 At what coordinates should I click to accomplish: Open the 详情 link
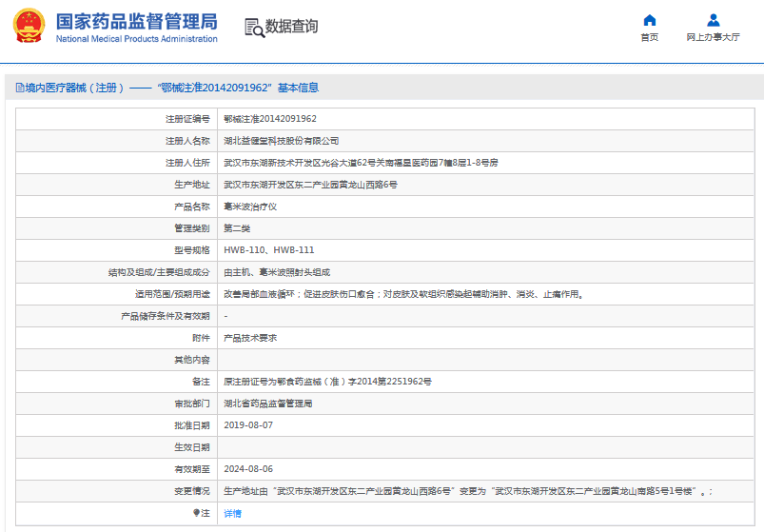[x=232, y=514]
